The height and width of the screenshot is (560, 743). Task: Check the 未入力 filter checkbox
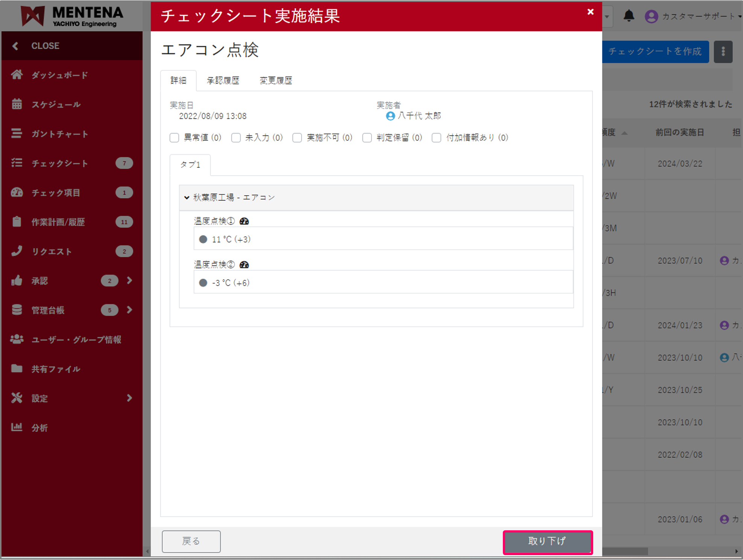click(x=236, y=138)
